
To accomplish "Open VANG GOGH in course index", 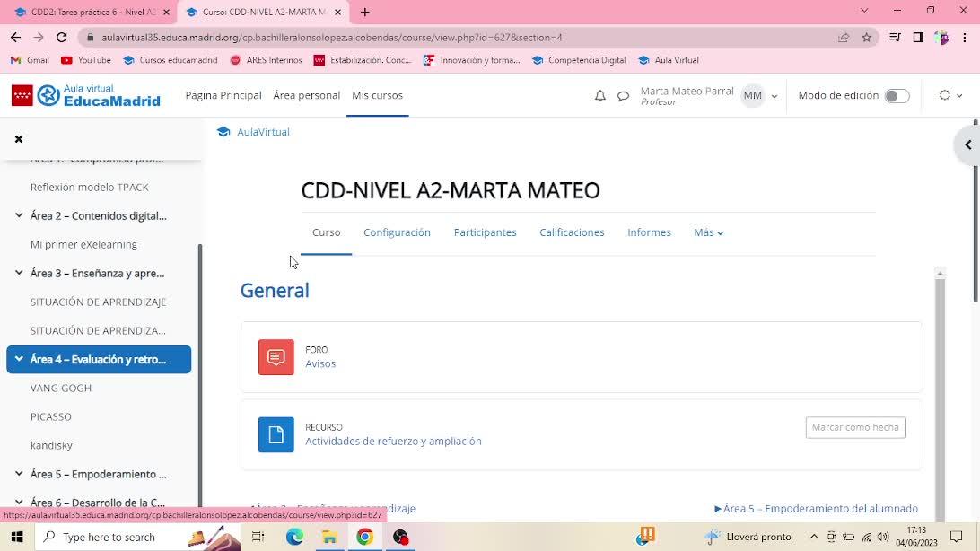I will point(61,388).
